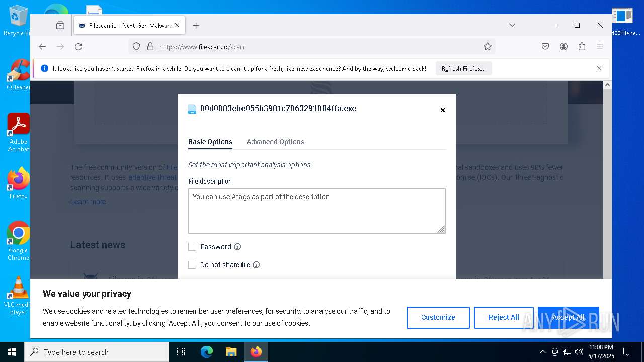Open the Firefox application menu
The width and height of the screenshot is (644, 362).
click(x=600, y=47)
